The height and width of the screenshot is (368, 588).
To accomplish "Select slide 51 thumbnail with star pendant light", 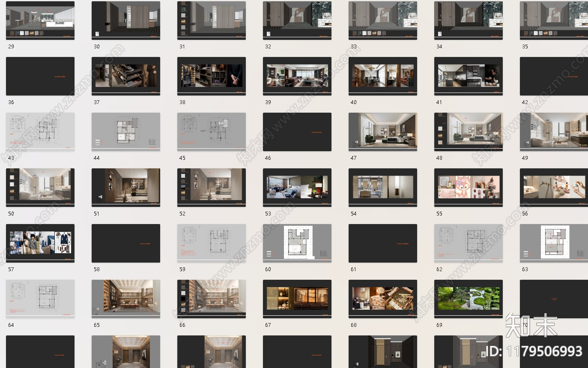I will [x=126, y=188].
